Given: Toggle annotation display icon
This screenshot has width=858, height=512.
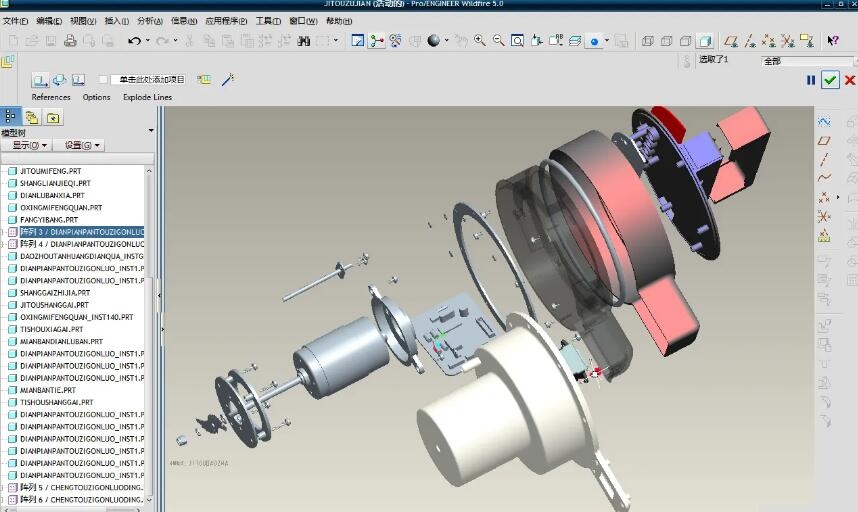Looking at the screenshot, I should click(x=806, y=40).
